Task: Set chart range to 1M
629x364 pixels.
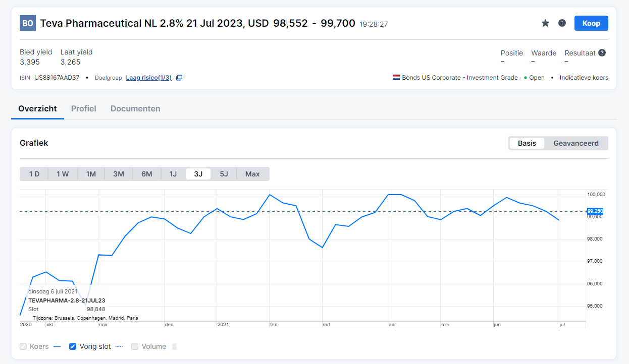Action: [x=91, y=174]
